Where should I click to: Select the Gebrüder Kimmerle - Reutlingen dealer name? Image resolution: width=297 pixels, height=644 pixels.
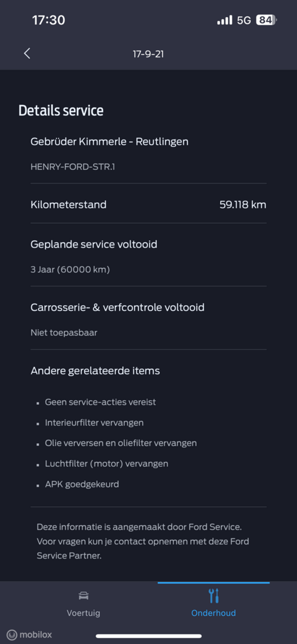[x=109, y=141]
